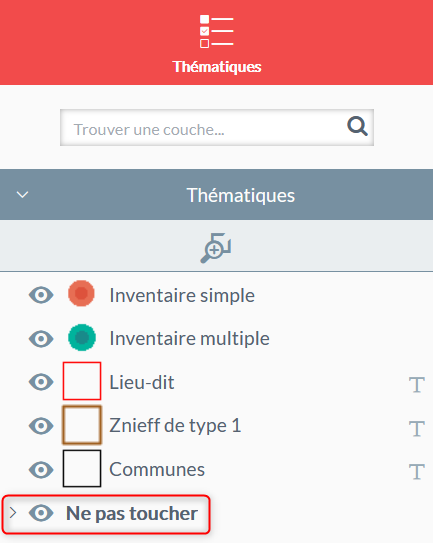Click the Thématiques checklist icon in red header
433x543 pixels.
216,31
